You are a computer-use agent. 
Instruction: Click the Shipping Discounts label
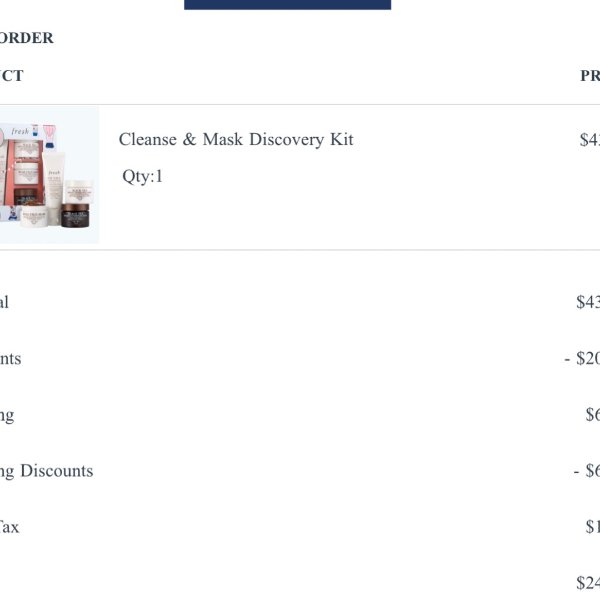coord(47,471)
